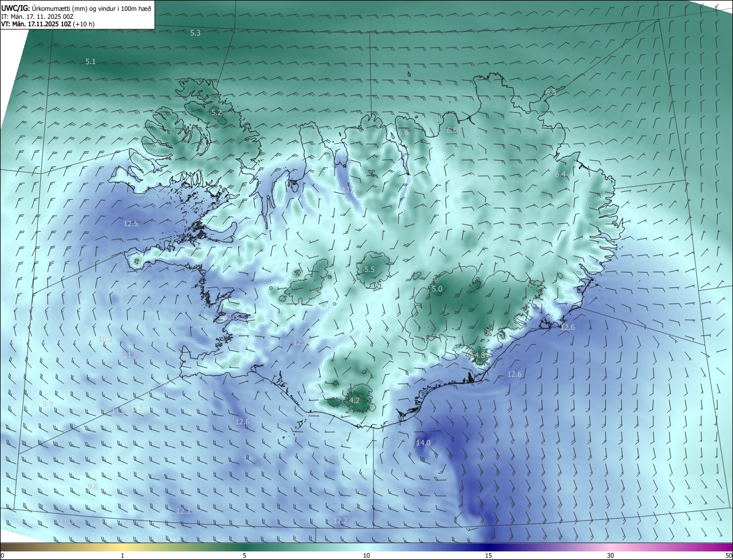Pick the yellow colour-scale section above 1
This screenshot has width=733, height=560.
pos(123,547)
